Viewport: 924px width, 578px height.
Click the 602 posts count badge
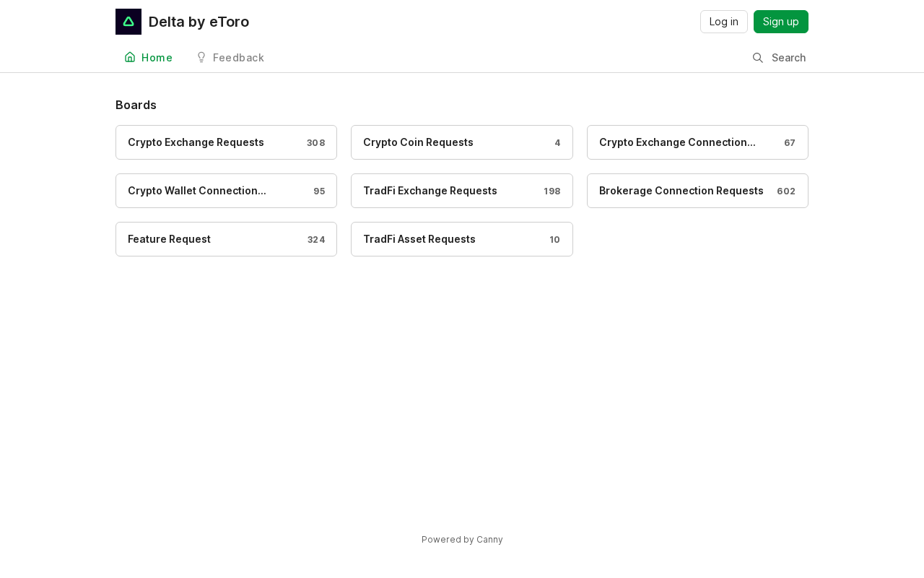[x=786, y=191]
